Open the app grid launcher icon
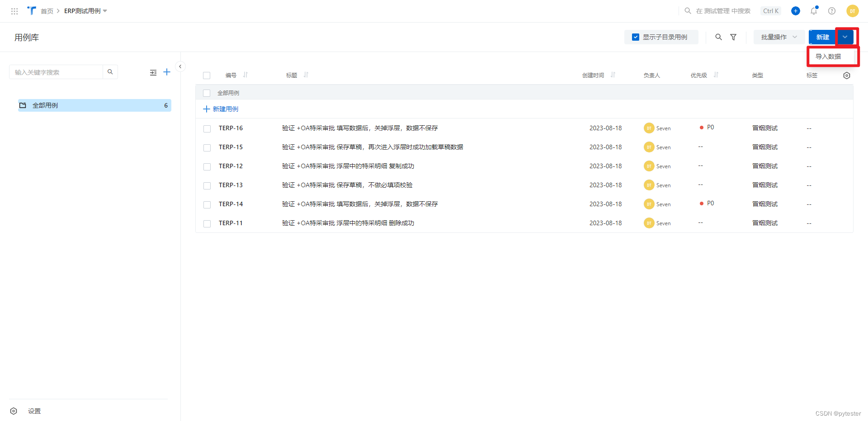This screenshot has height=421, width=868. coord(14,11)
